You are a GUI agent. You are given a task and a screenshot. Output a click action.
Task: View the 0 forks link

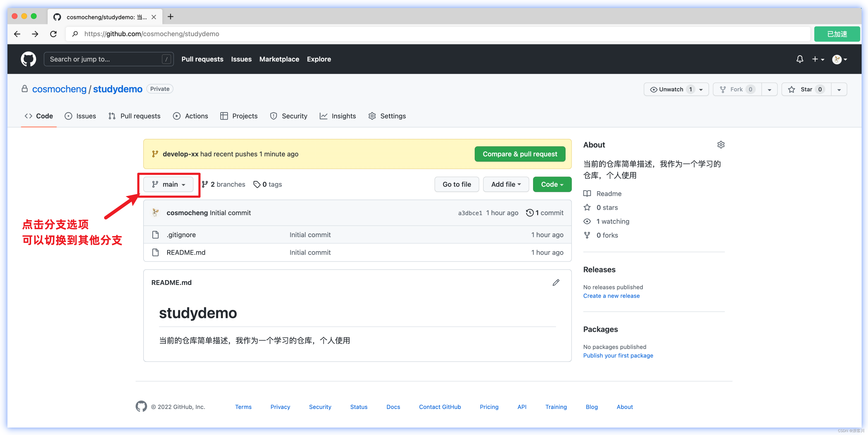600,235
